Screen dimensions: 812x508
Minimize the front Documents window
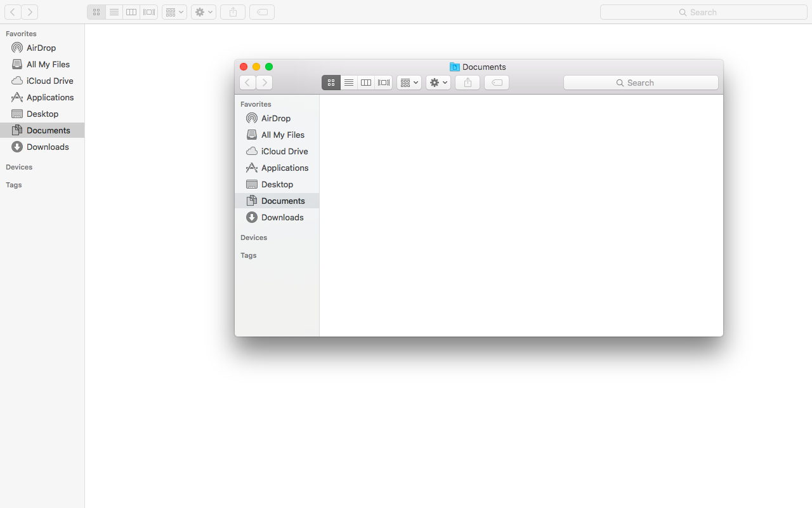click(x=256, y=67)
